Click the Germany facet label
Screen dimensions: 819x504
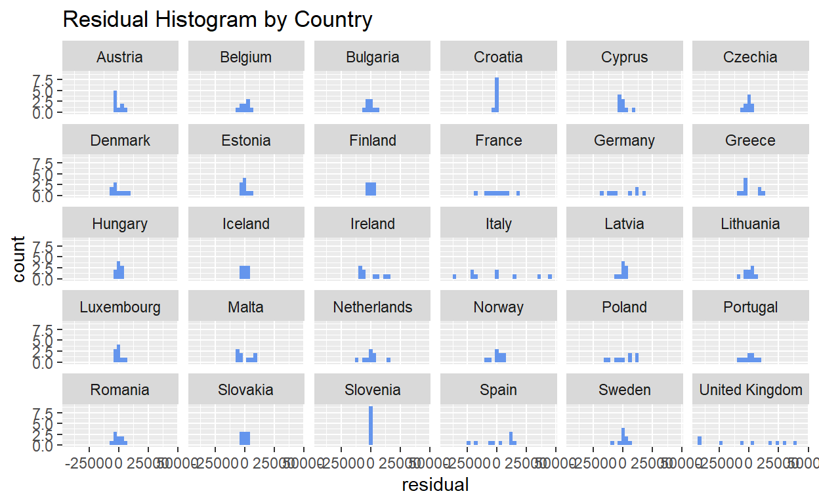(624, 140)
